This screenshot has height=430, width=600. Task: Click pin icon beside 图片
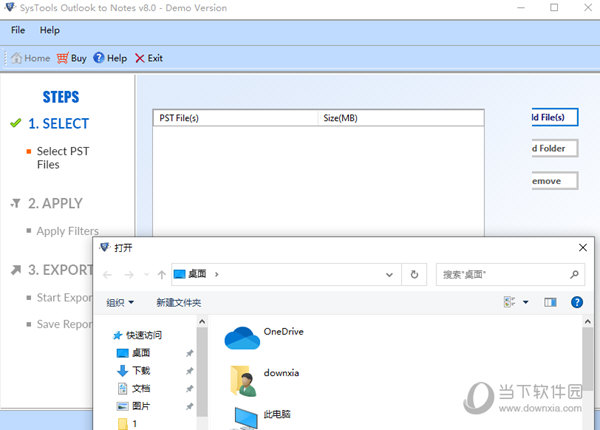point(189,406)
